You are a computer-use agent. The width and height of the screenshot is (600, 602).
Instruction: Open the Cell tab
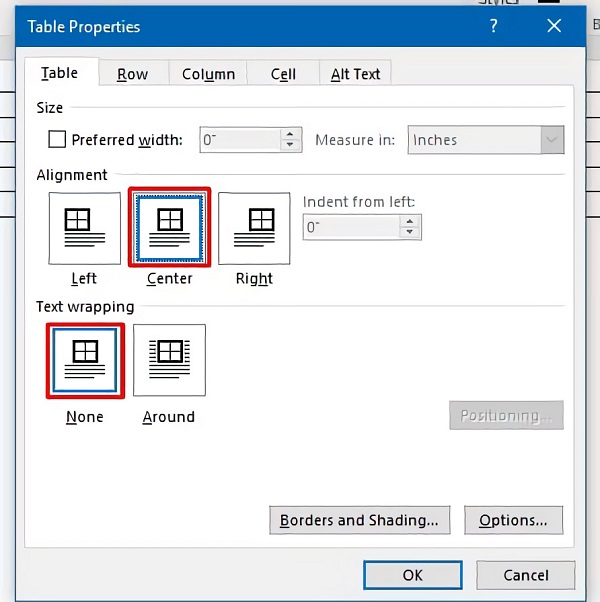(x=283, y=74)
